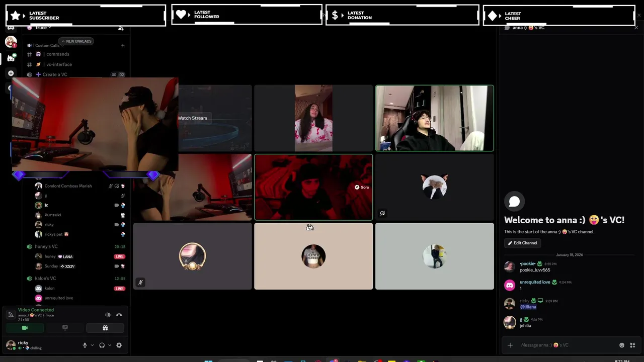Open user jc in voice list
Viewport: 644px width, 362px height.
click(46, 205)
